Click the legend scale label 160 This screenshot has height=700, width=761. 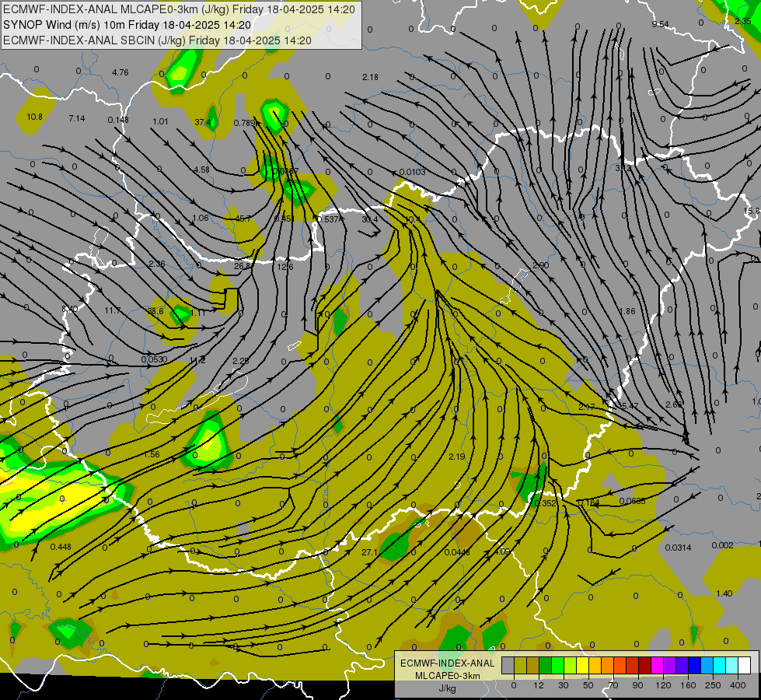tap(688, 685)
